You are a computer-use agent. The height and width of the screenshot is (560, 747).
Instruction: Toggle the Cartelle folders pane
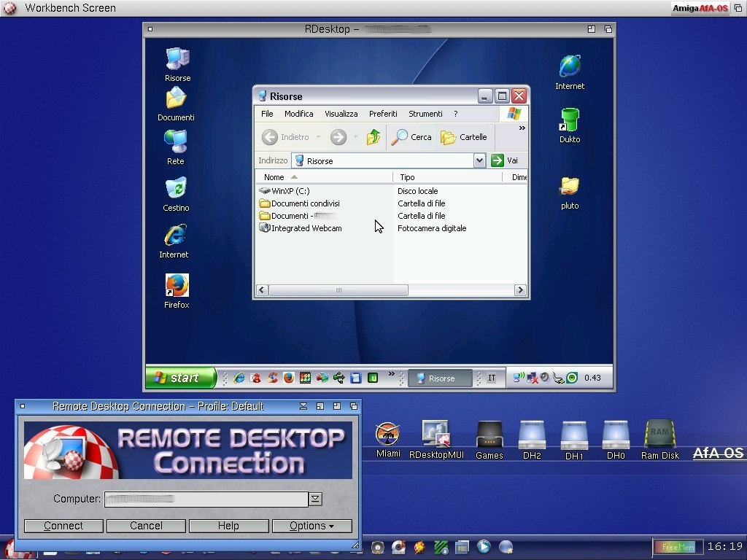pyautogui.click(x=464, y=137)
